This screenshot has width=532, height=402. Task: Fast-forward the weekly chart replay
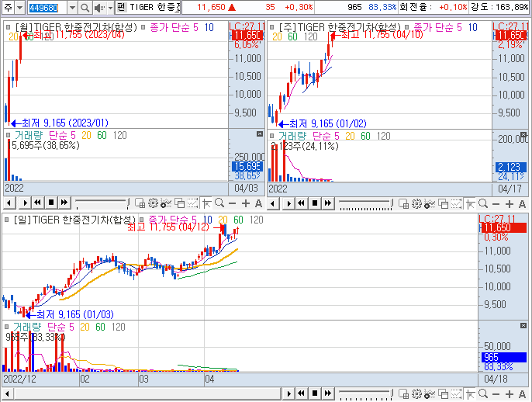tap(328, 203)
